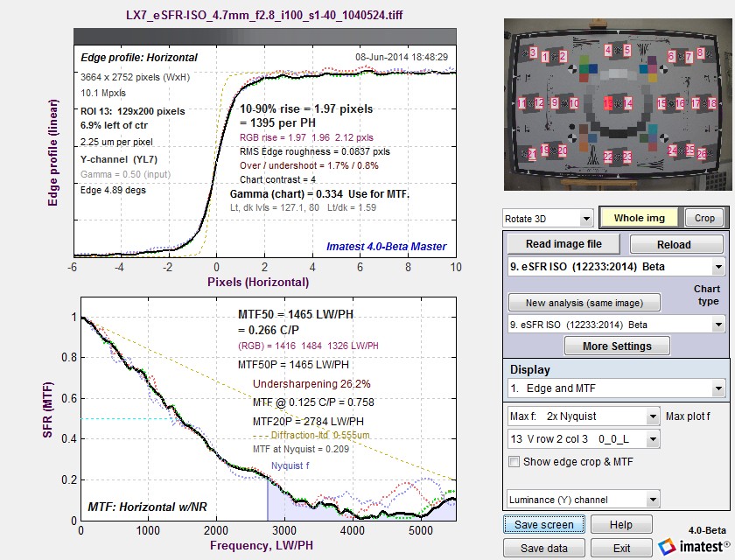735x560 pixels.
Task: Click Imatest 4.0-Beta Master text
Action: coord(386,247)
